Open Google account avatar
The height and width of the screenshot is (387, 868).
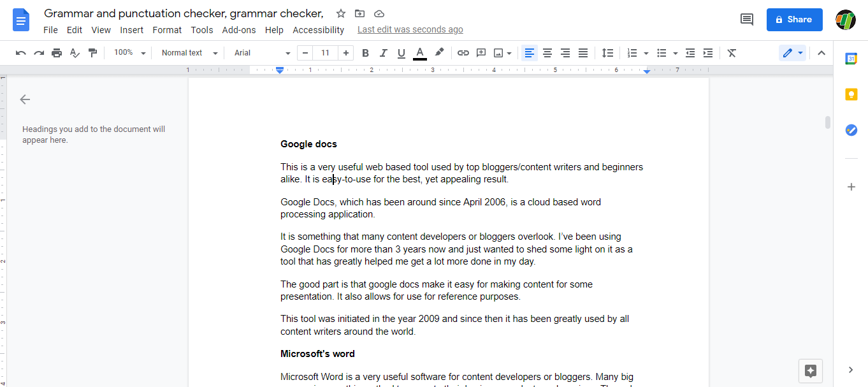tap(846, 20)
